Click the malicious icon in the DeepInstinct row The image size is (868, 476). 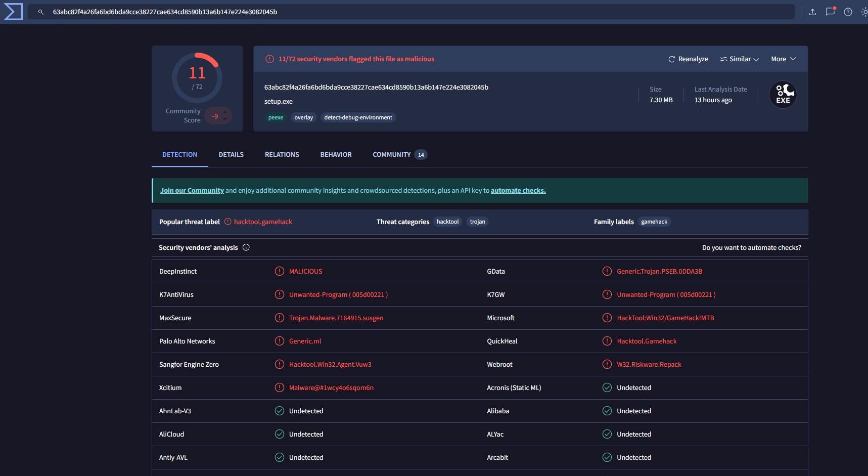click(x=280, y=271)
